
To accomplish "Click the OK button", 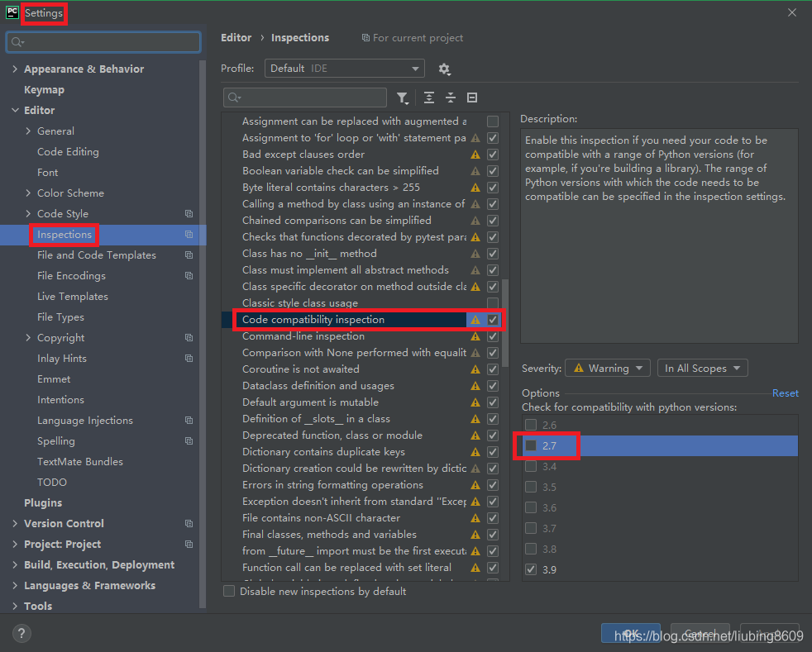I will (631, 633).
